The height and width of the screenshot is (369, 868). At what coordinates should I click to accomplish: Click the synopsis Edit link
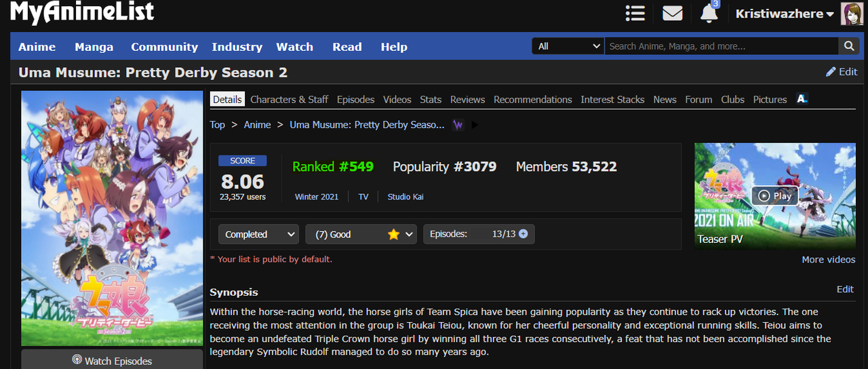pyautogui.click(x=845, y=289)
